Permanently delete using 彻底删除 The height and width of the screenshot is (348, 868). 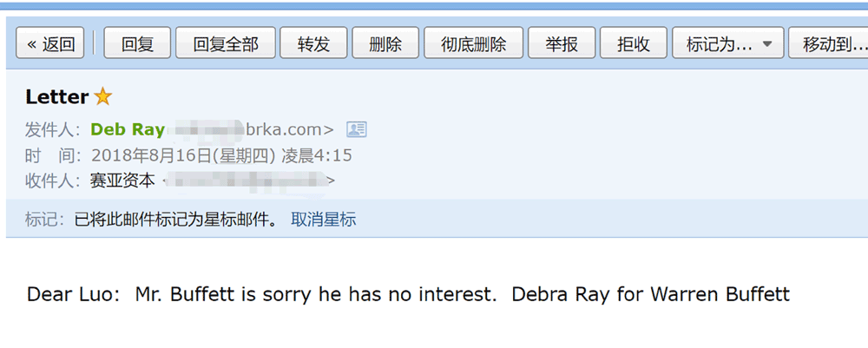(x=473, y=43)
